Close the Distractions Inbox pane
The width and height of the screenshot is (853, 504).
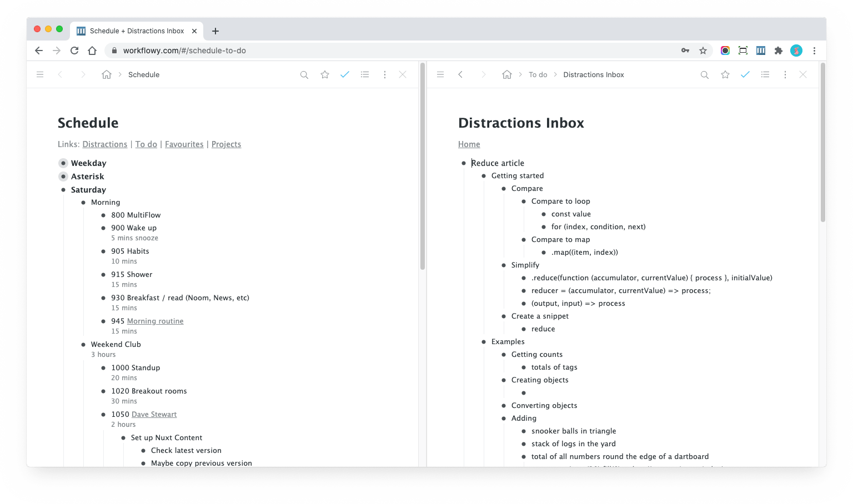(803, 74)
